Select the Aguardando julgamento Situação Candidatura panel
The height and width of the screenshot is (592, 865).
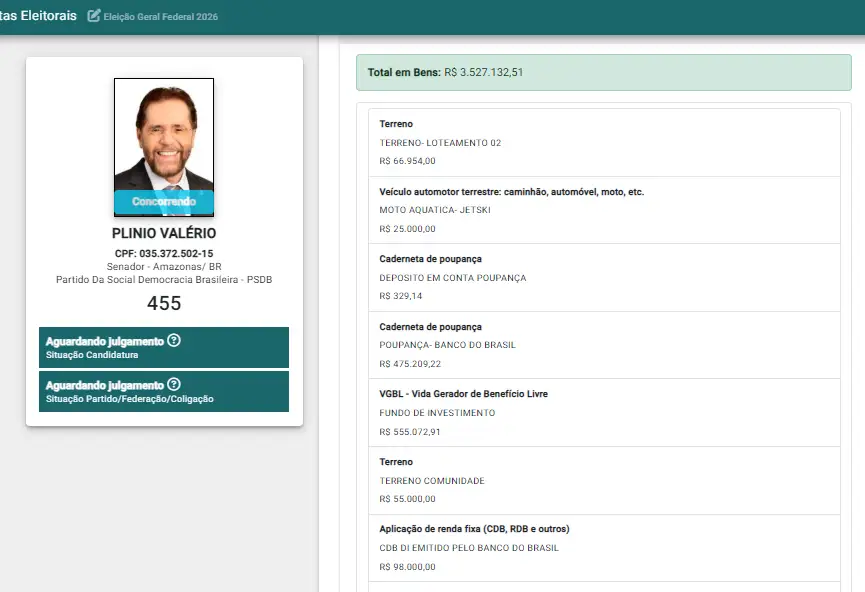164,348
